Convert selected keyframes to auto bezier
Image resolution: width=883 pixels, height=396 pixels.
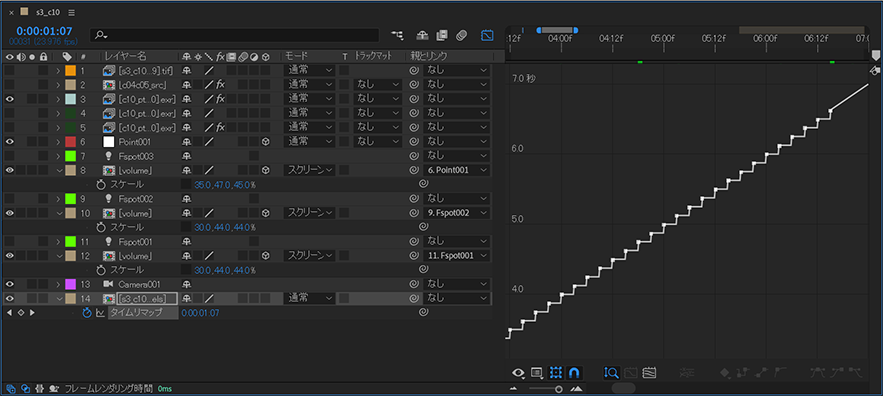(780, 373)
